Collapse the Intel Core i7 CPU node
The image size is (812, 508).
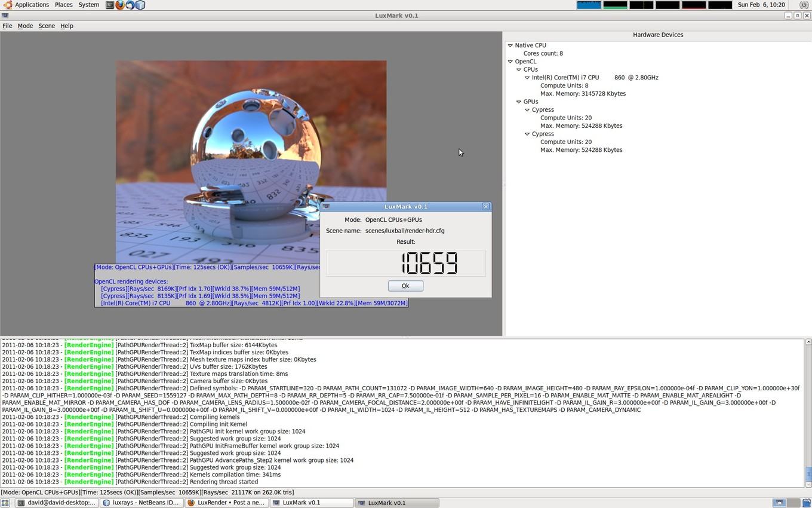(527, 78)
